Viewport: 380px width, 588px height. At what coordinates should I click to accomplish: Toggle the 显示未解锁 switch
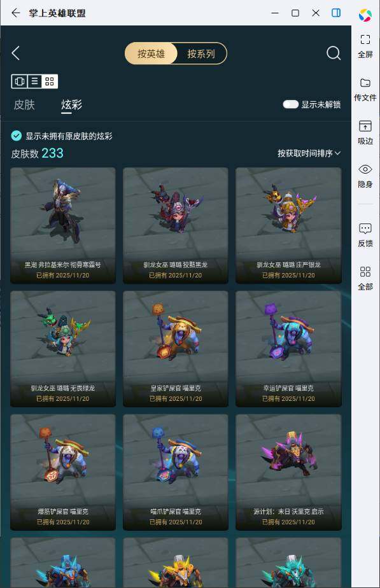[x=291, y=104]
